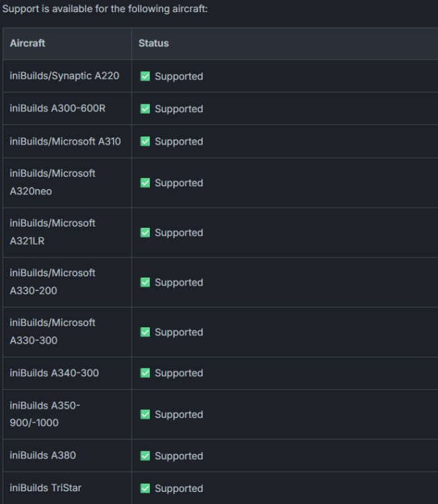Click the Supported text for A330-200
The image size is (438, 504).
tap(179, 282)
